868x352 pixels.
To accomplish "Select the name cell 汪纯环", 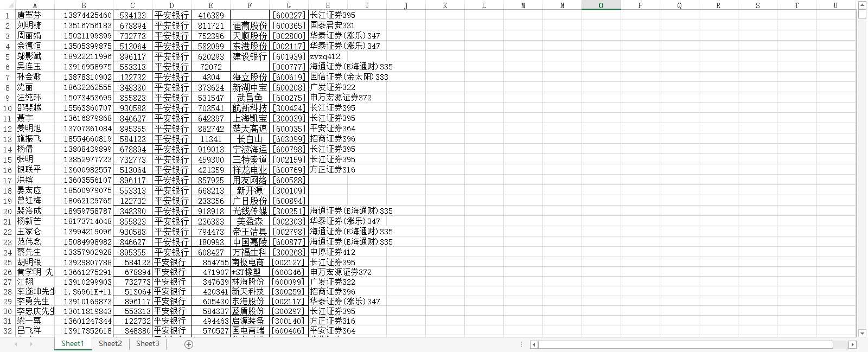I will tap(35, 98).
